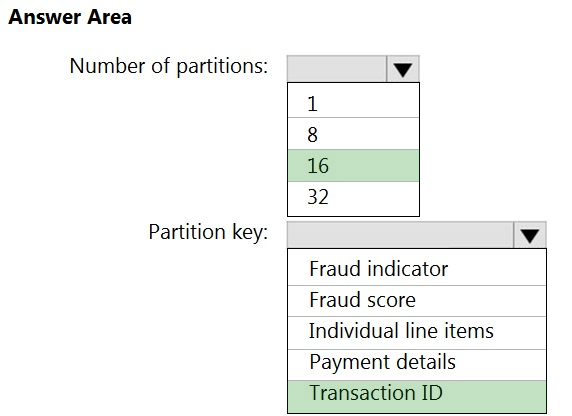The height and width of the screenshot is (416, 572).
Task: Click the Partition key label
Action: click(208, 232)
